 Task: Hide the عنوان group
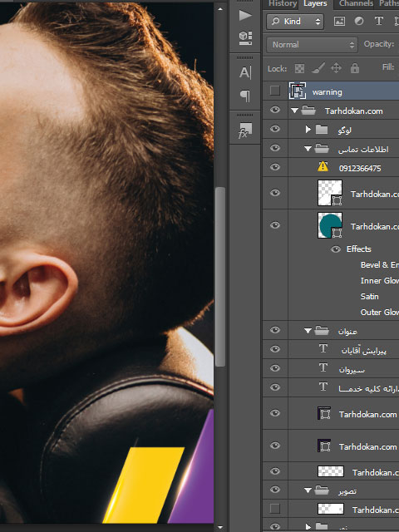click(275, 330)
